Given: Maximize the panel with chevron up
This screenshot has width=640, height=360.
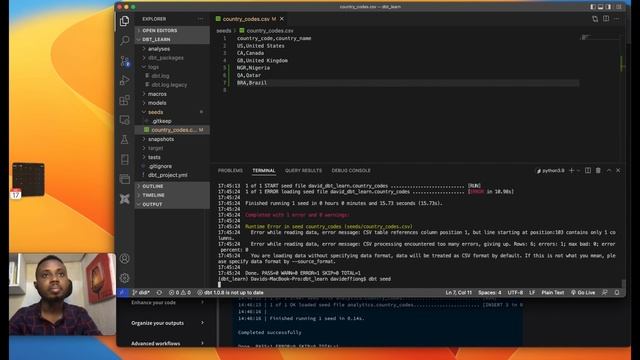Looking at the screenshot, I should [609, 170].
